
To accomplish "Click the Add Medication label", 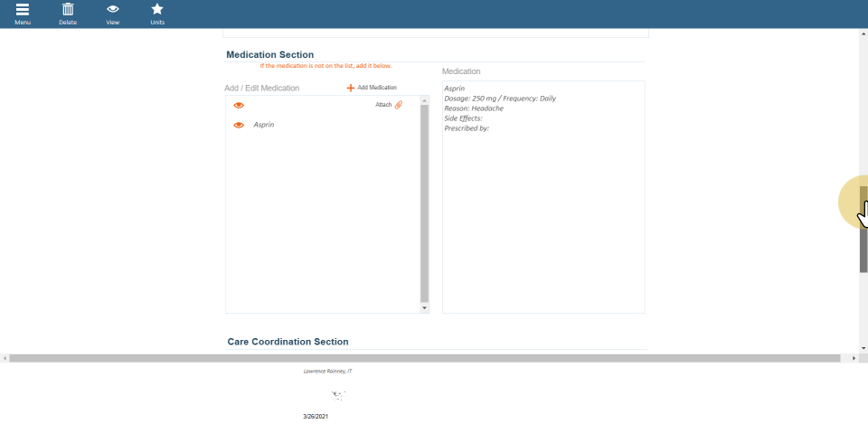I will 377,88.
